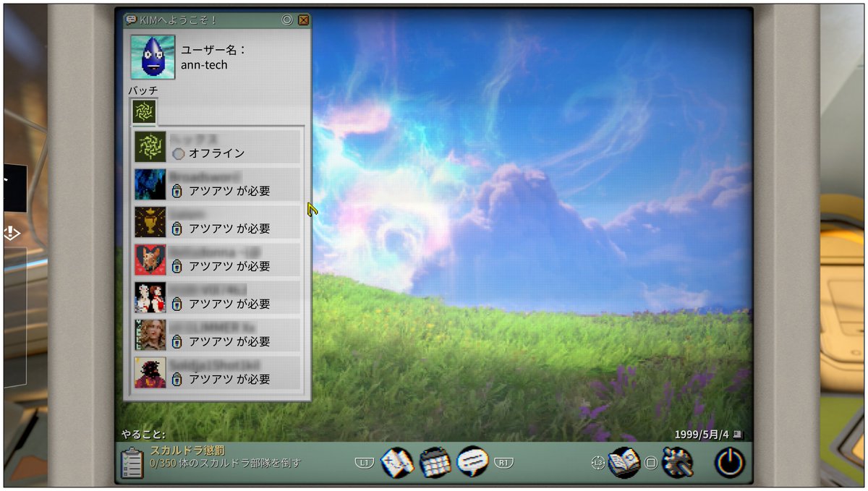Open the dark blue Broadsword contact avatar
This screenshot has height=491, width=868.
click(150, 184)
